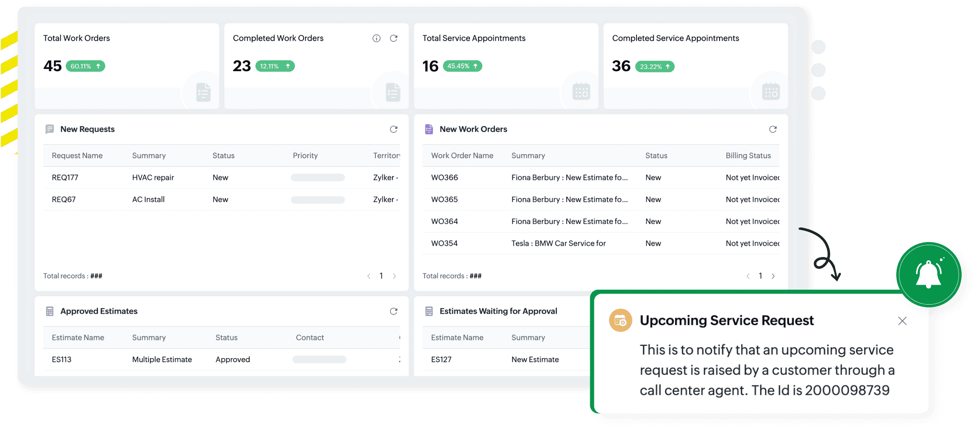Click the New Work Orders document icon
The width and height of the screenshot is (980, 432).
click(x=429, y=129)
